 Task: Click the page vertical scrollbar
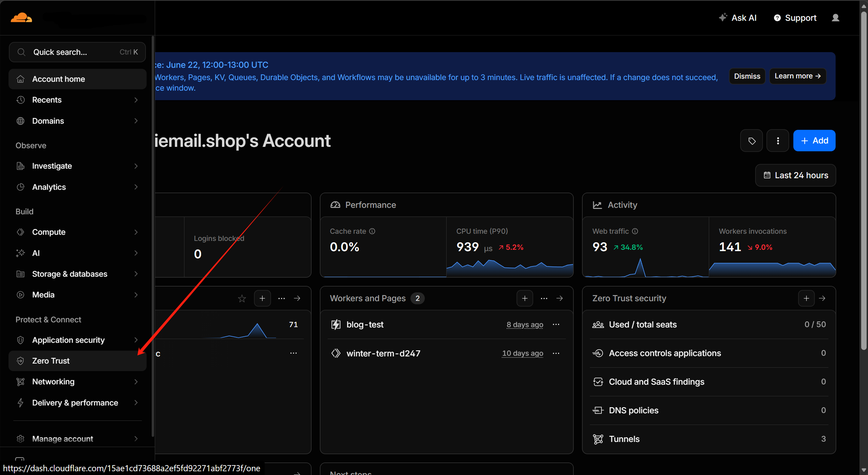pos(864,181)
